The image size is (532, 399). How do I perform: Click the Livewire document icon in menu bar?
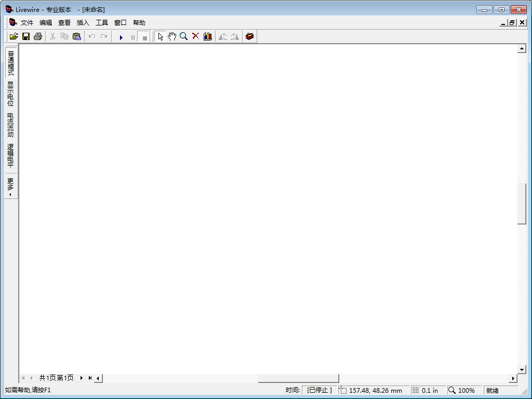point(13,22)
